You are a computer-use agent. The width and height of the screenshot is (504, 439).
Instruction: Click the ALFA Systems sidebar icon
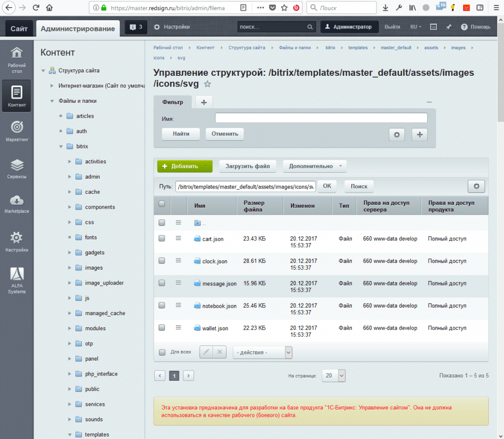tap(17, 281)
